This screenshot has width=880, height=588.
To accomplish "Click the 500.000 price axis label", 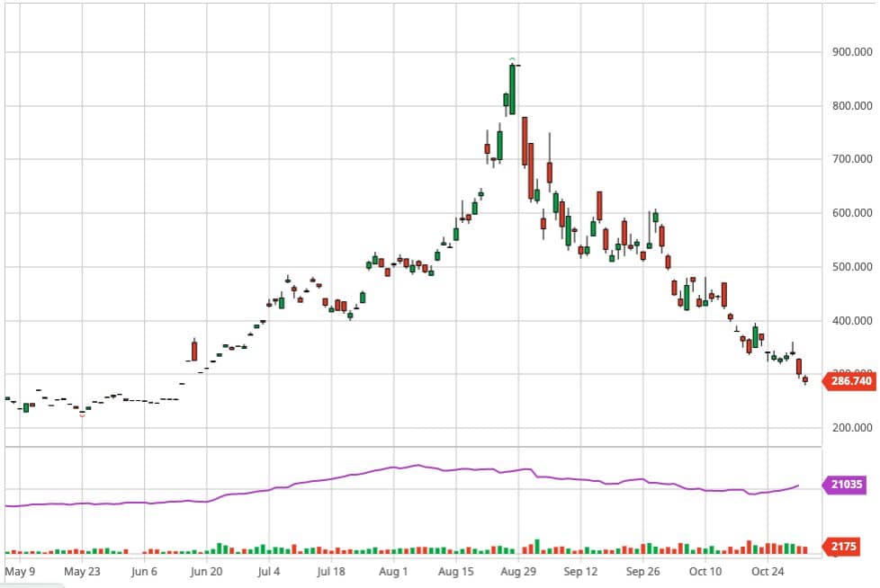I will pyautogui.click(x=850, y=267).
